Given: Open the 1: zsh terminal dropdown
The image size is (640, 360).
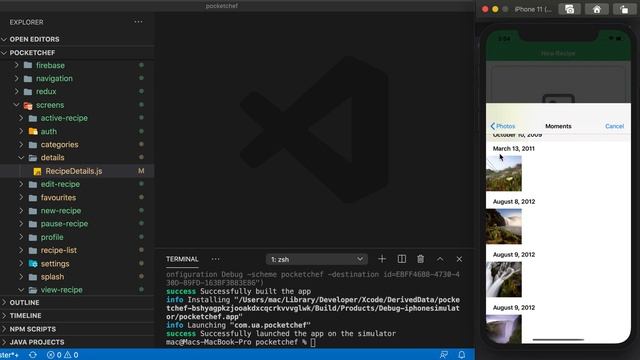Looking at the screenshot, I should [317, 259].
